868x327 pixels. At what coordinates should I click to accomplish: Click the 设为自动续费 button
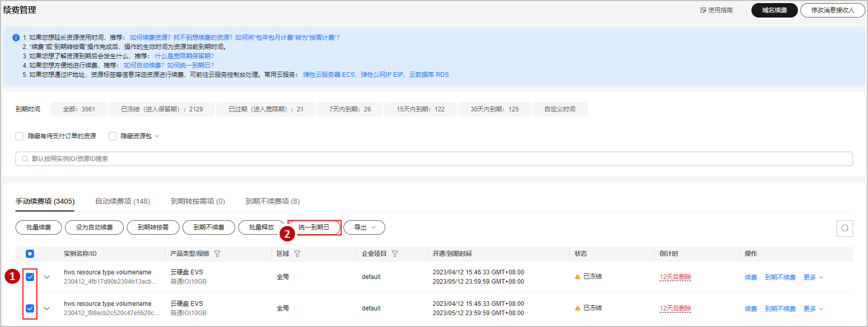point(94,227)
